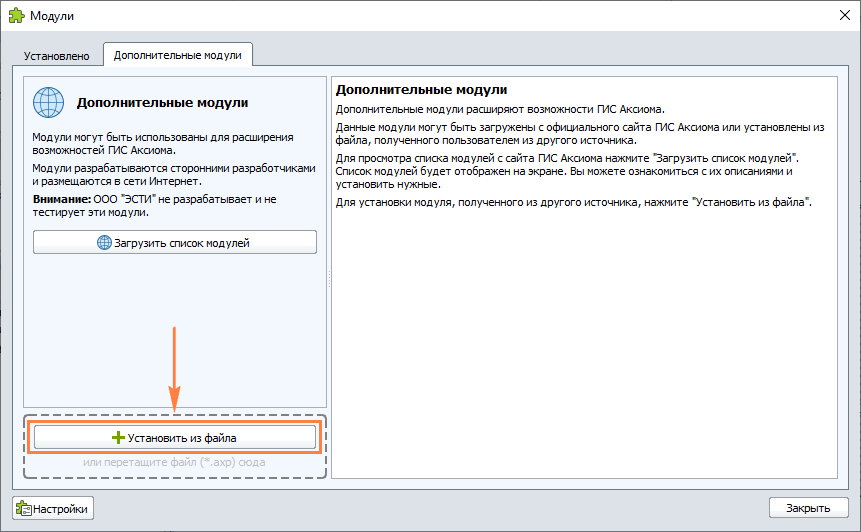Click the drop zone hint for *.axp files

coord(175,462)
